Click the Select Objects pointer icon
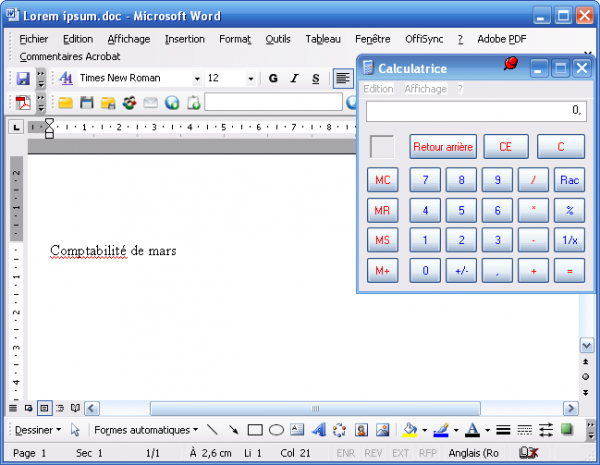 point(75,430)
